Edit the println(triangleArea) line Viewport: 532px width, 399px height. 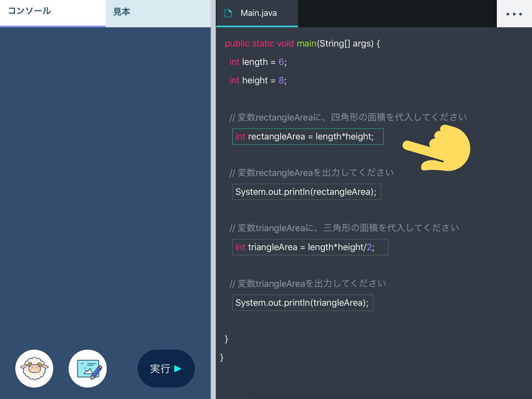303,303
